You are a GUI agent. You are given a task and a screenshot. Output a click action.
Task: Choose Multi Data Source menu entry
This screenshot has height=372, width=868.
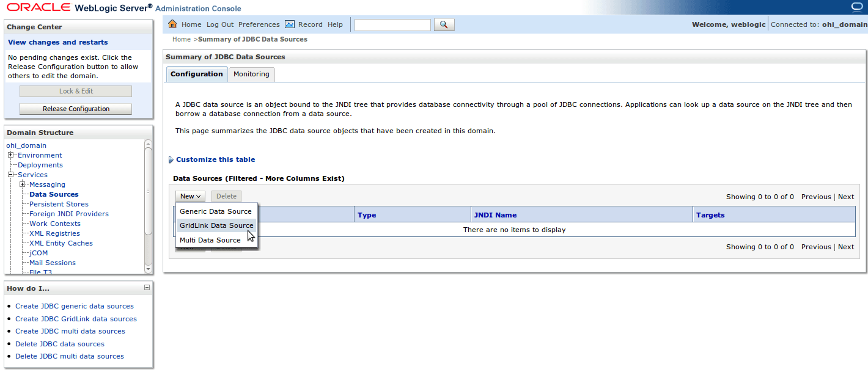[210, 240]
